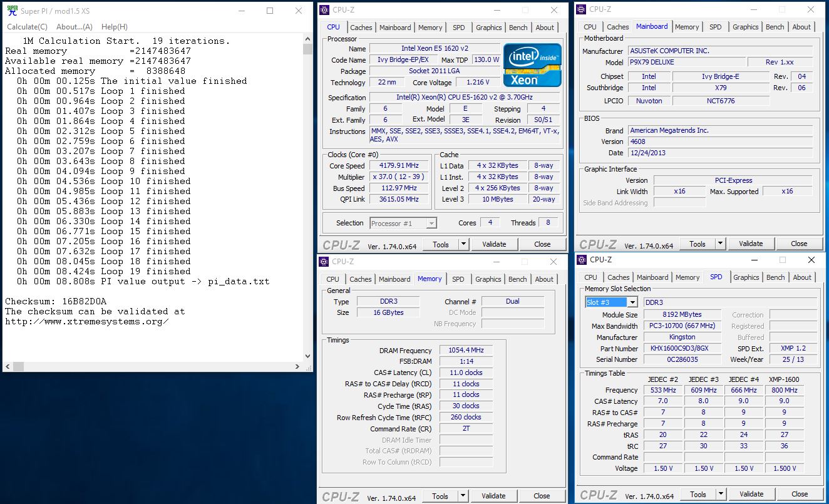The image size is (829, 504).
Task: Open the Slot #3 memory slot dropdown
Action: click(x=611, y=302)
